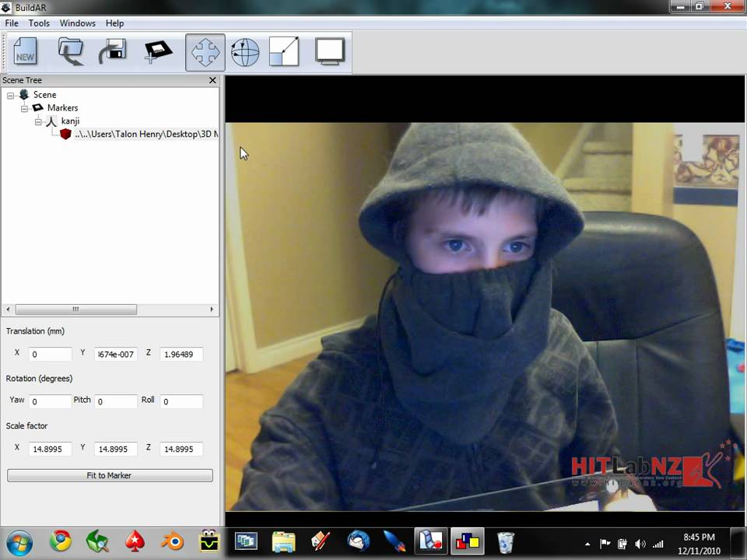Select the kanji marker item
This screenshot has height=560, width=747.
tap(71, 121)
